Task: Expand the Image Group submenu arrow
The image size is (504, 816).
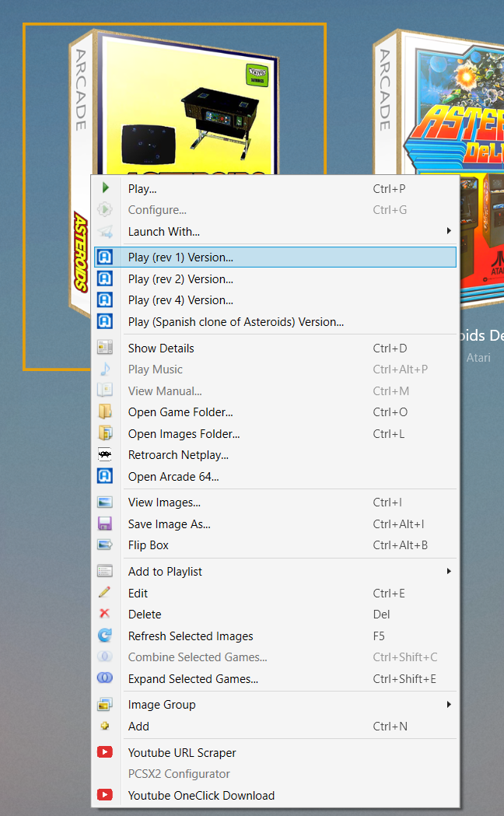Action: [449, 704]
